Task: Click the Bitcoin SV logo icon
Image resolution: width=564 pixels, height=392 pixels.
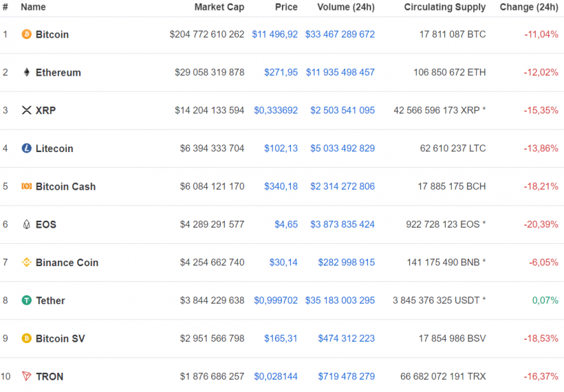Action: [x=27, y=338]
